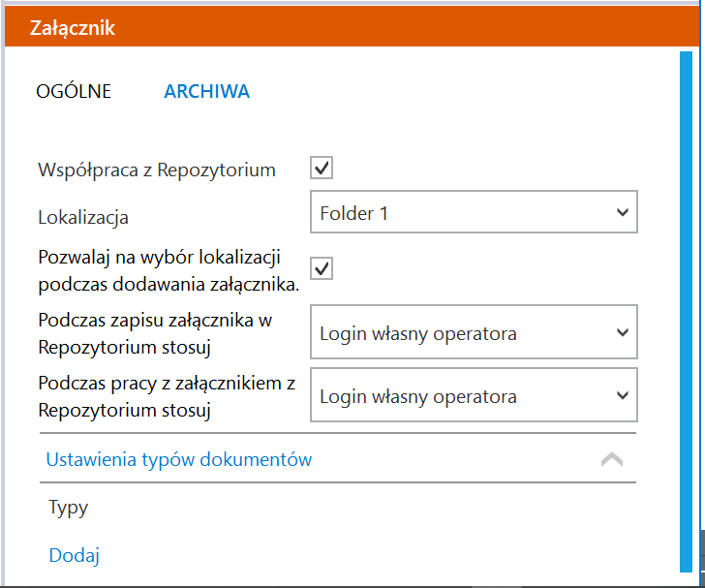Uncheck Współpraca z Repozytorium checkbox
The width and height of the screenshot is (705, 588).
(x=322, y=168)
